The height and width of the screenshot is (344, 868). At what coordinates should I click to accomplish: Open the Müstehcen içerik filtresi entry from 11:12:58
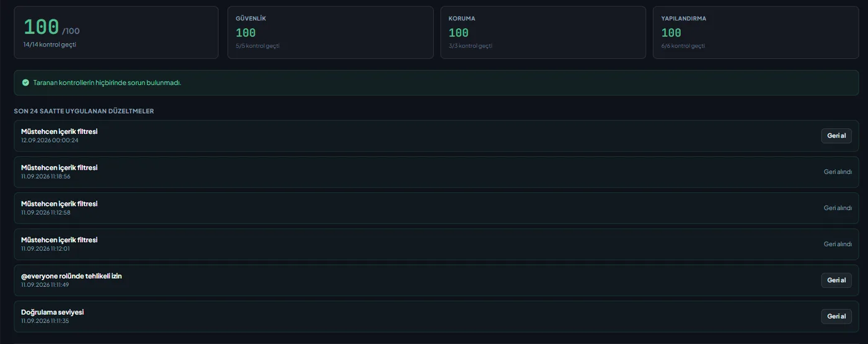[436, 208]
